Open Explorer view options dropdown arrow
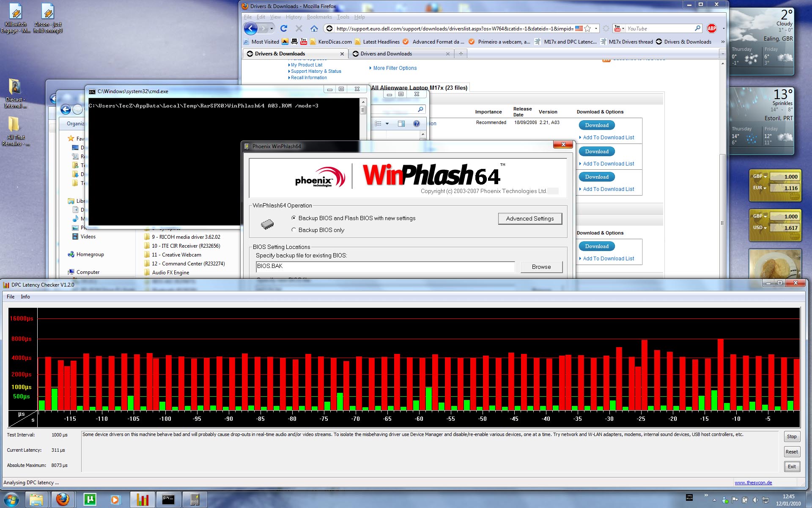Screen dimensions: 812x508 pos(387,124)
